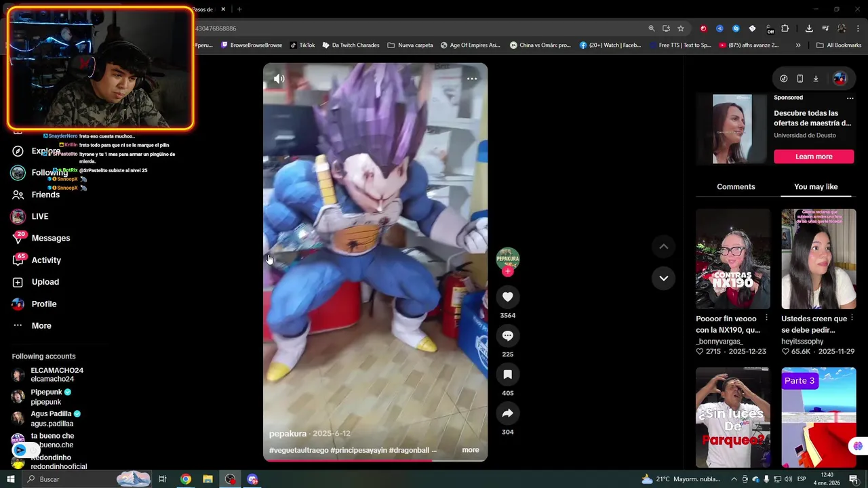This screenshot has width=868, height=488.
Task: Open Following in TikTok sidebar
Action: coord(39,173)
